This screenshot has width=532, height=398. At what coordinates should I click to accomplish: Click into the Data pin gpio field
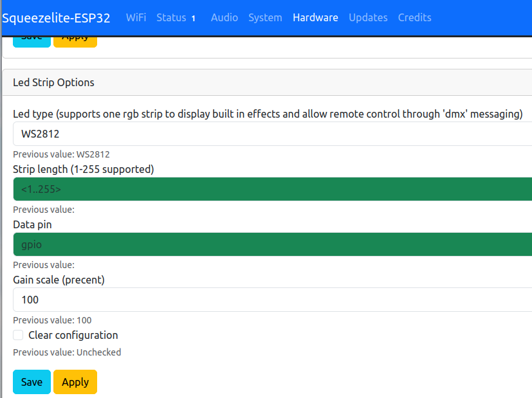click(270, 244)
